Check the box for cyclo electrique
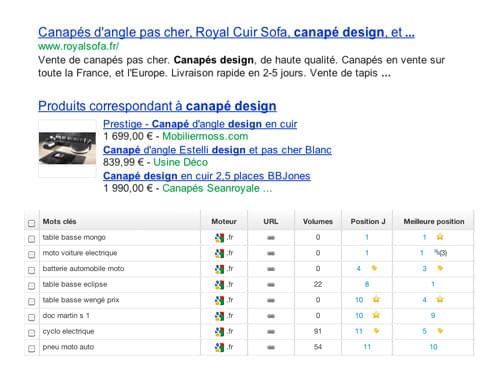Image resolution: width=500 pixels, height=378 pixels. [31, 333]
